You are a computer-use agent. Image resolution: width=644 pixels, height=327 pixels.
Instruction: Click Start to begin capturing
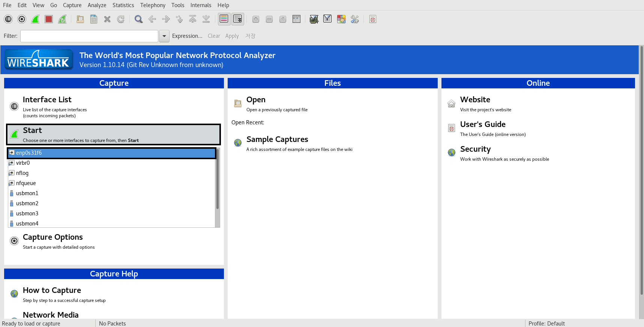(x=113, y=134)
